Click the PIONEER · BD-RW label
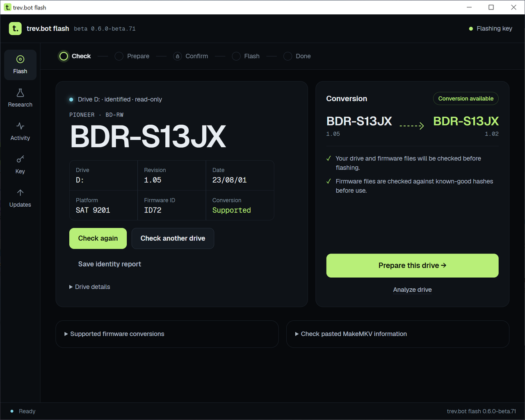Viewport: 525px width, 420px height. [96, 115]
